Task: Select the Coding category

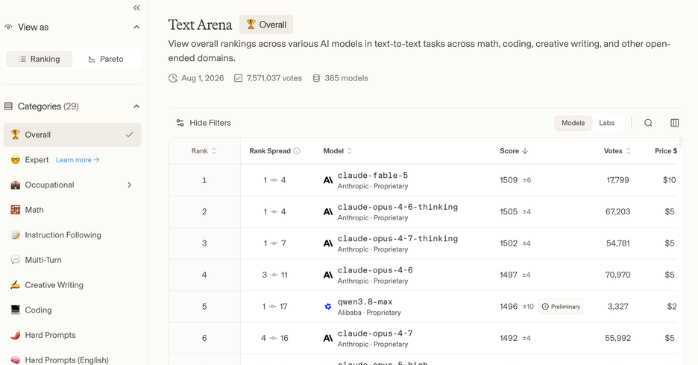Action: pos(38,310)
